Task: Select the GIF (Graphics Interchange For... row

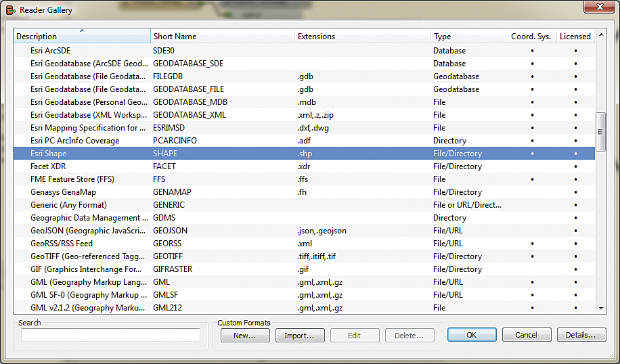Action: (304, 269)
